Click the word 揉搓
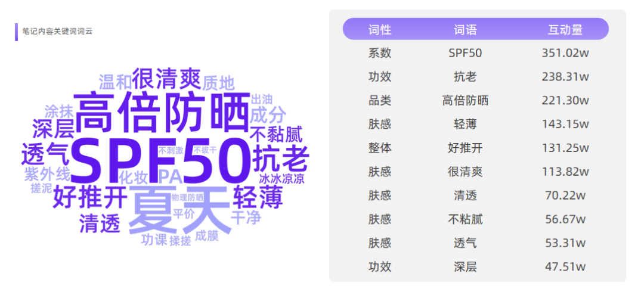 click(180, 241)
